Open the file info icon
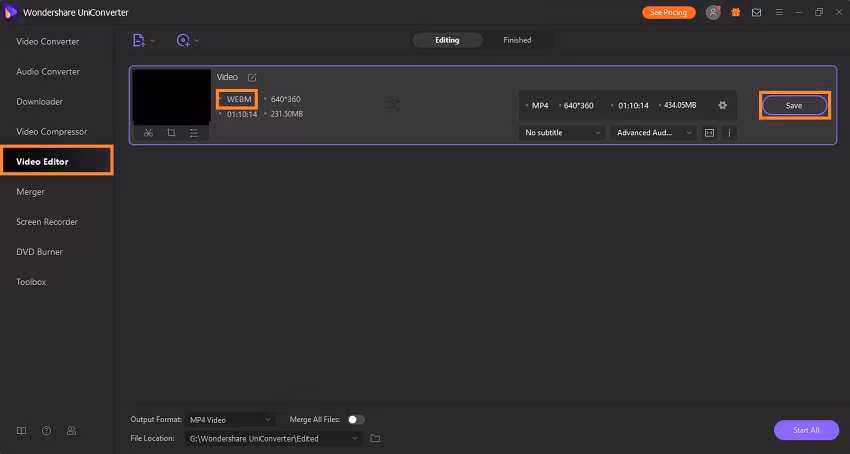Screen dimensions: 850x454 (730, 133)
